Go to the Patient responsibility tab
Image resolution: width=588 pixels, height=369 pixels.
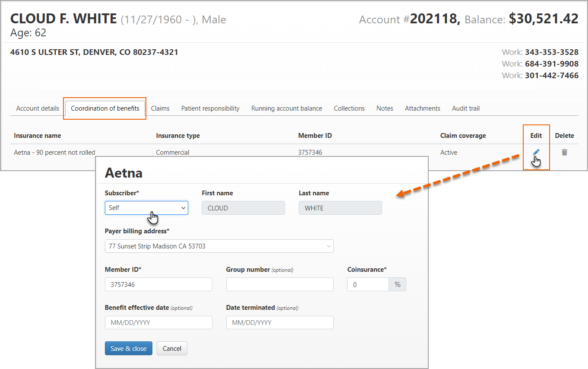point(210,108)
